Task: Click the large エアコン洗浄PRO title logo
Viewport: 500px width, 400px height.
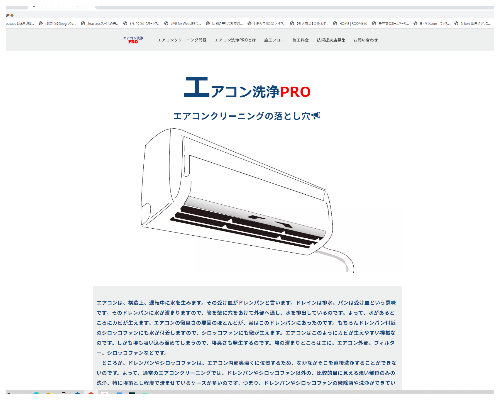Action: [247, 88]
